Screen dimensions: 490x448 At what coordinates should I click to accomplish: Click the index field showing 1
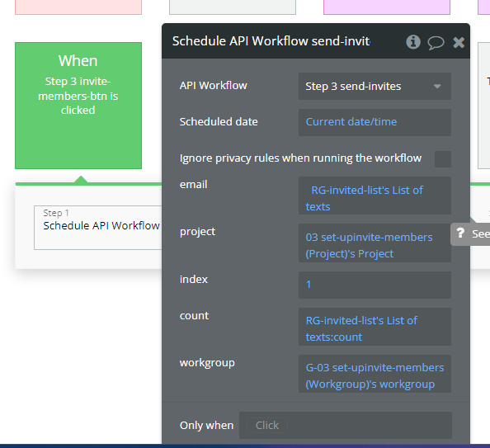click(x=375, y=285)
